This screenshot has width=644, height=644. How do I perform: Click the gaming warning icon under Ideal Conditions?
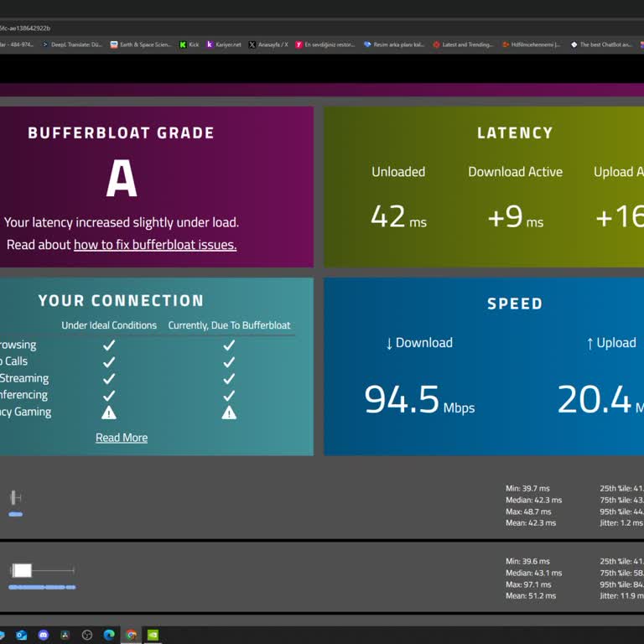point(109,413)
